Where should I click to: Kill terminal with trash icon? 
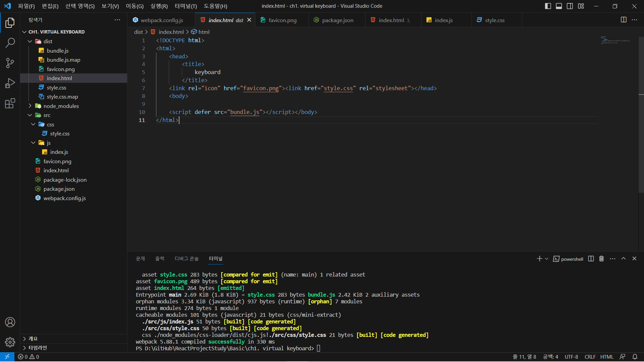(601, 259)
